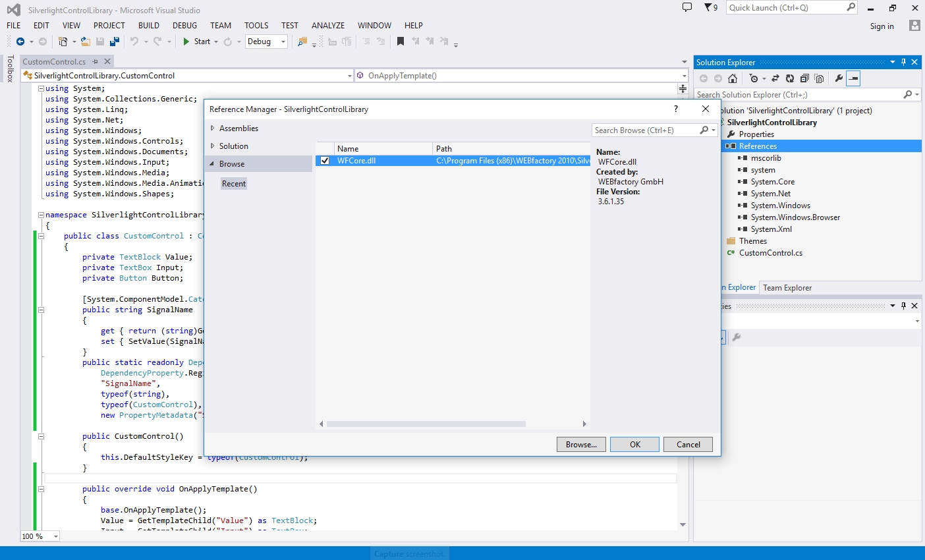Click the Navigate Backward arrow icon
The width and height of the screenshot is (925, 560).
click(x=20, y=42)
